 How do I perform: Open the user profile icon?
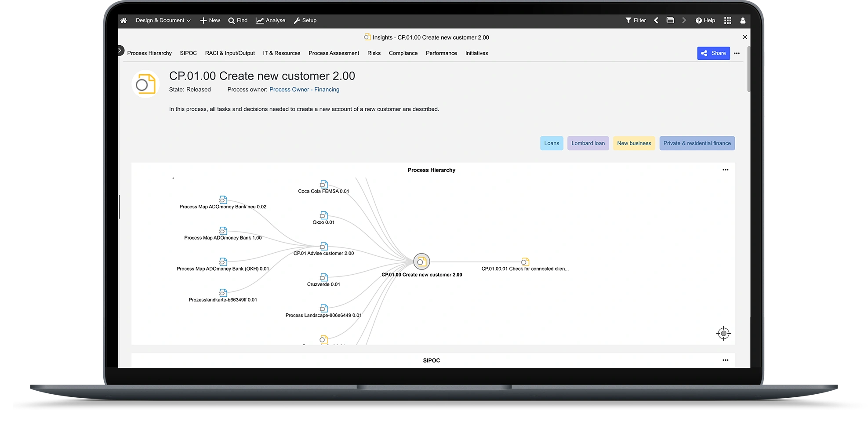tap(743, 20)
